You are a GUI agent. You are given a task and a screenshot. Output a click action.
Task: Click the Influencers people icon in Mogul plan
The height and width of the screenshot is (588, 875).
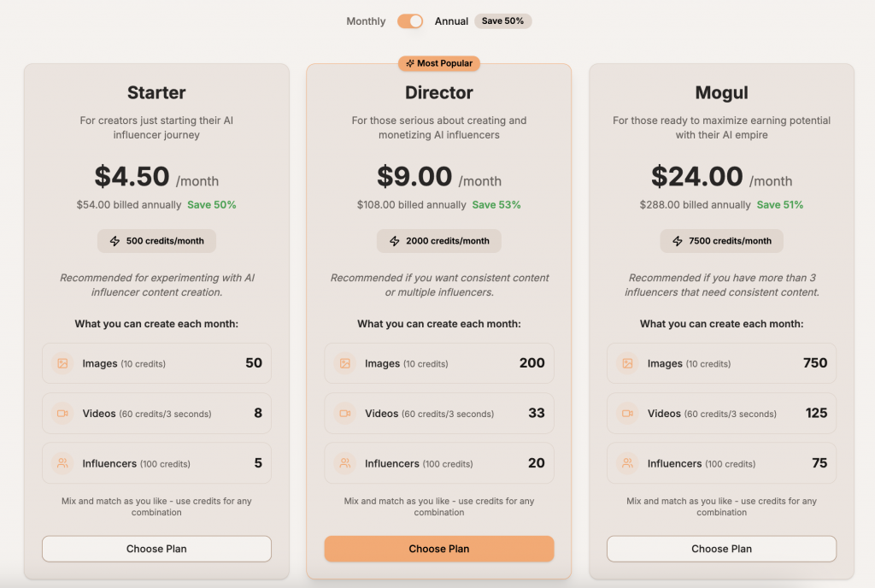tap(627, 463)
